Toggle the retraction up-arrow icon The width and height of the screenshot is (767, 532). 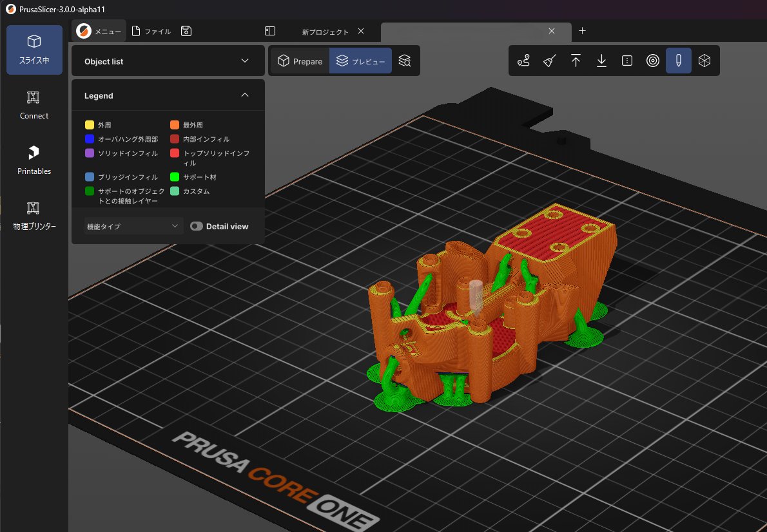pyautogui.click(x=576, y=61)
